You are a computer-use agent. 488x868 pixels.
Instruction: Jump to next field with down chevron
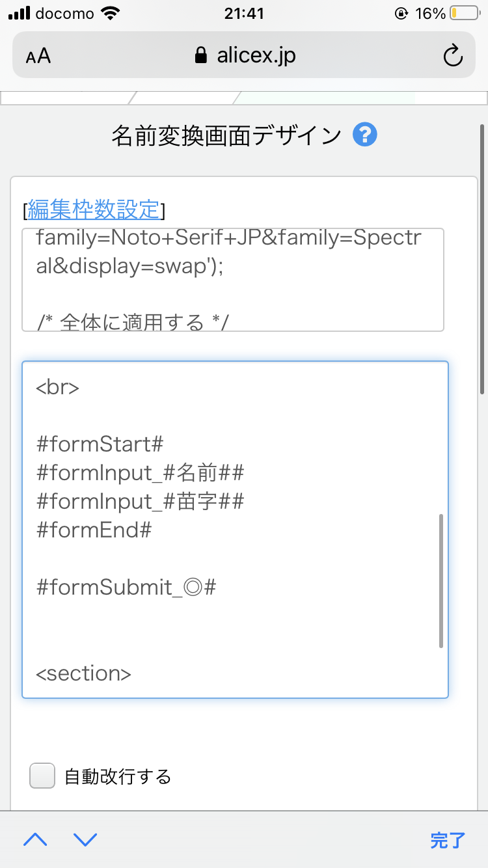85,839
